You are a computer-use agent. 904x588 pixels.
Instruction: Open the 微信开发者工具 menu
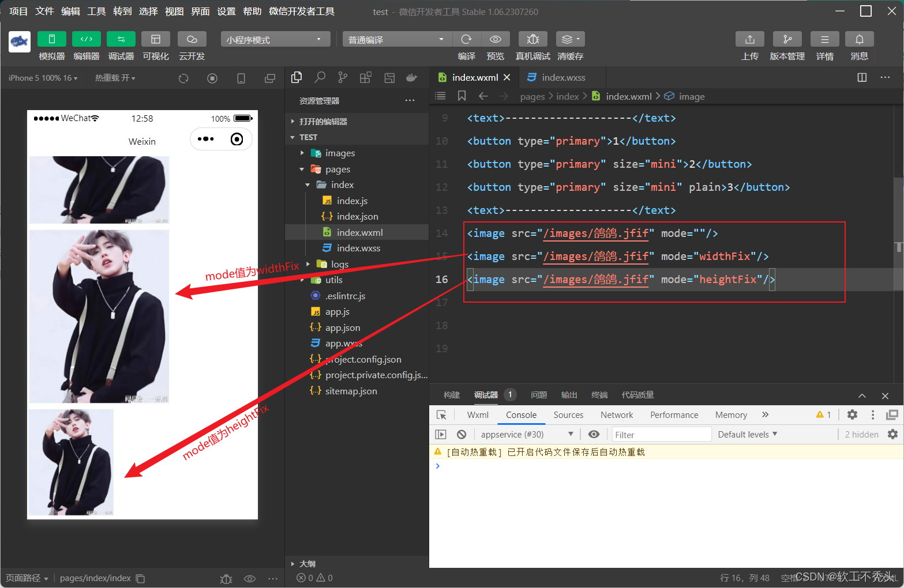click(302, 12)
